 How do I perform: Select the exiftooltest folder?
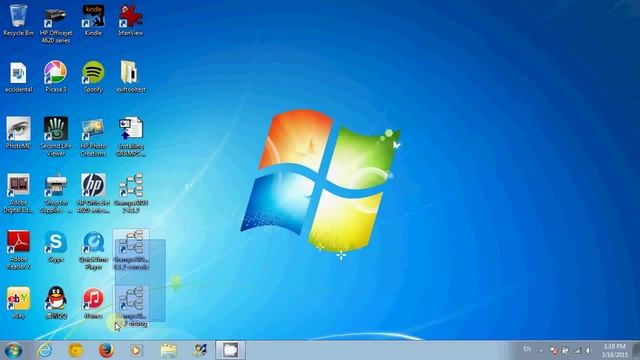coord(131,77)
